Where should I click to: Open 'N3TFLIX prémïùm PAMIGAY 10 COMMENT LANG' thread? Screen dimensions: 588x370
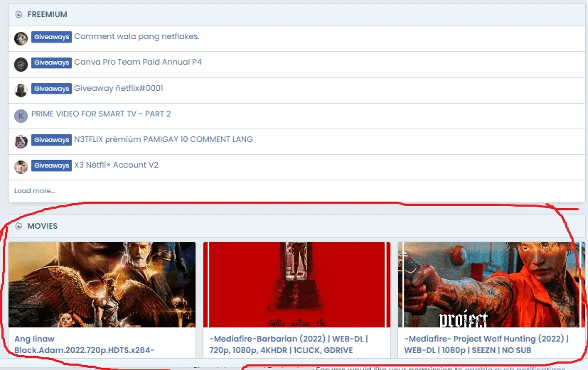164,139
